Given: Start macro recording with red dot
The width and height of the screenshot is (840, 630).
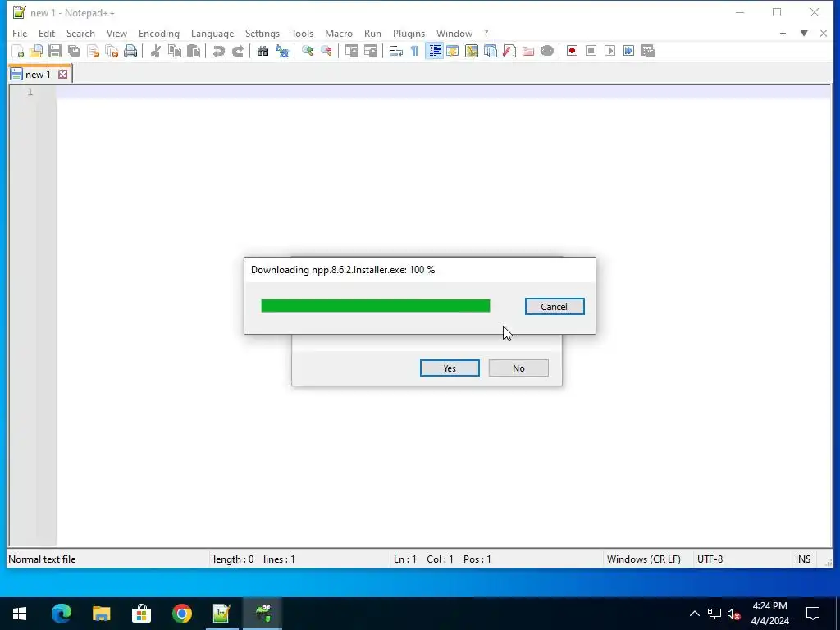Looking at the screenshot, I should 572,51.
